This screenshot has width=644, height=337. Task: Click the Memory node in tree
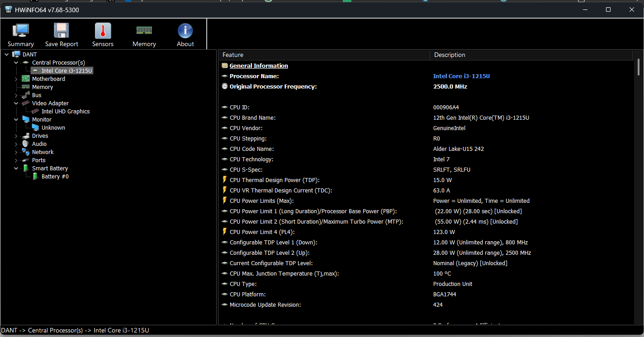(x=43, y=87)
